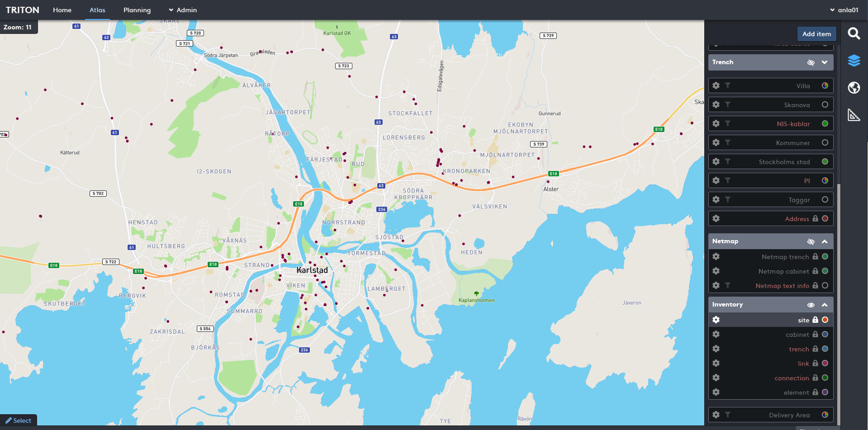
Task: Click filter funnel on Taggar layer
Action: (x=727, y=199)
